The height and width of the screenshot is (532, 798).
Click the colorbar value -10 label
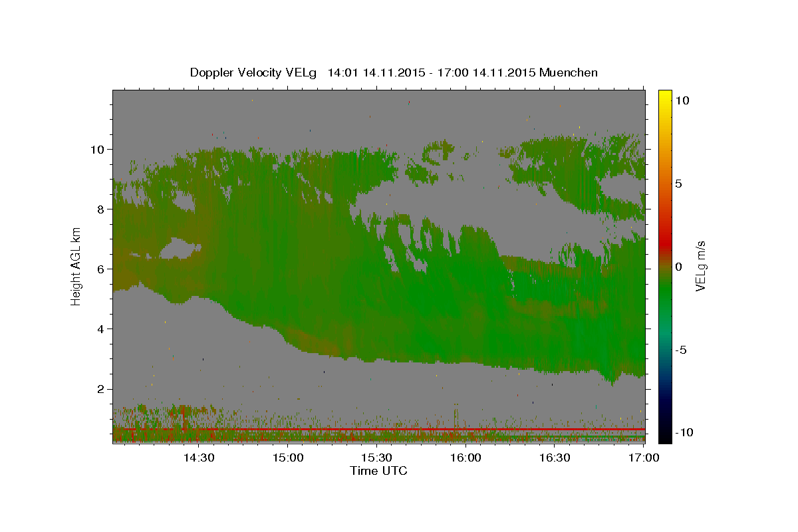(685, 432)
